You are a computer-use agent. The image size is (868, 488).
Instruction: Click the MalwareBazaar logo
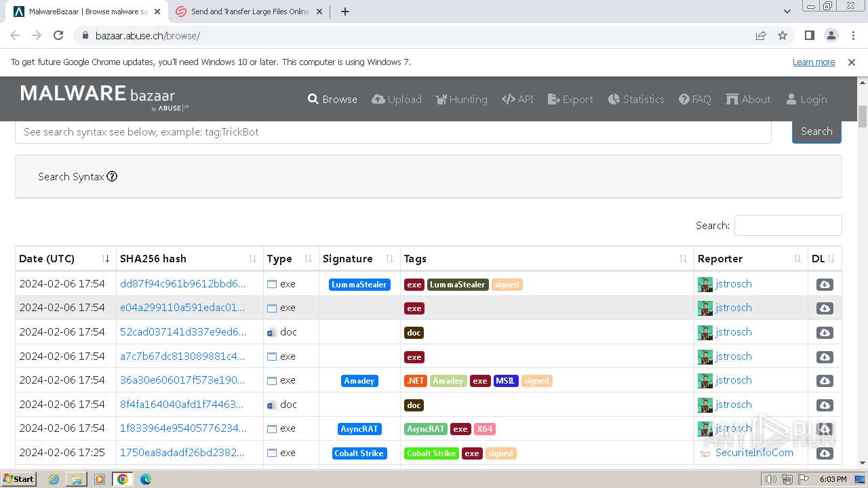[104, 98]
